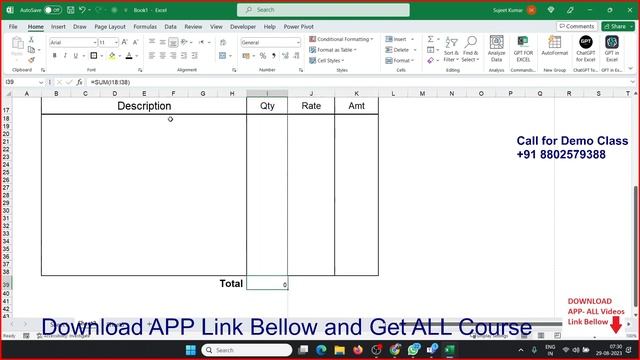Click the Undo arrow icon
This screenshot has width=640, height=360.
pyautogui.click(x=82, y=10)
